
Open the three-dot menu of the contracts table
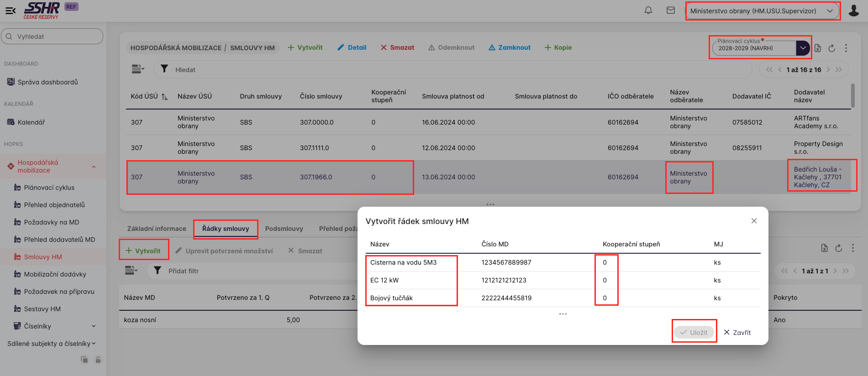point(846,48)
